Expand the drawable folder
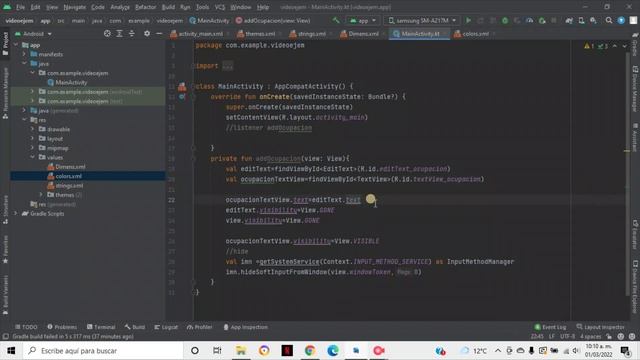This screenshot has width=640, height=360. coord(33,129)
